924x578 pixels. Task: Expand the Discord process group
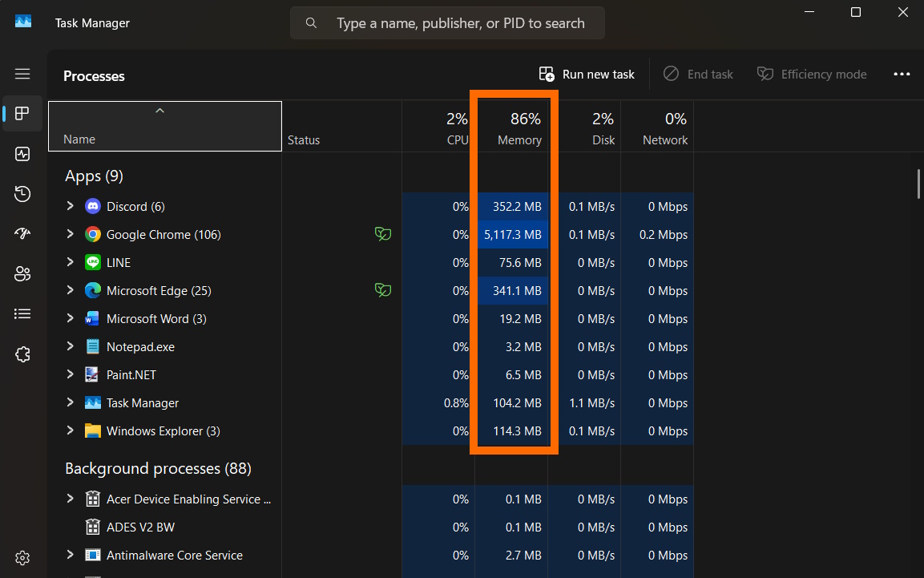click(71, 206)
